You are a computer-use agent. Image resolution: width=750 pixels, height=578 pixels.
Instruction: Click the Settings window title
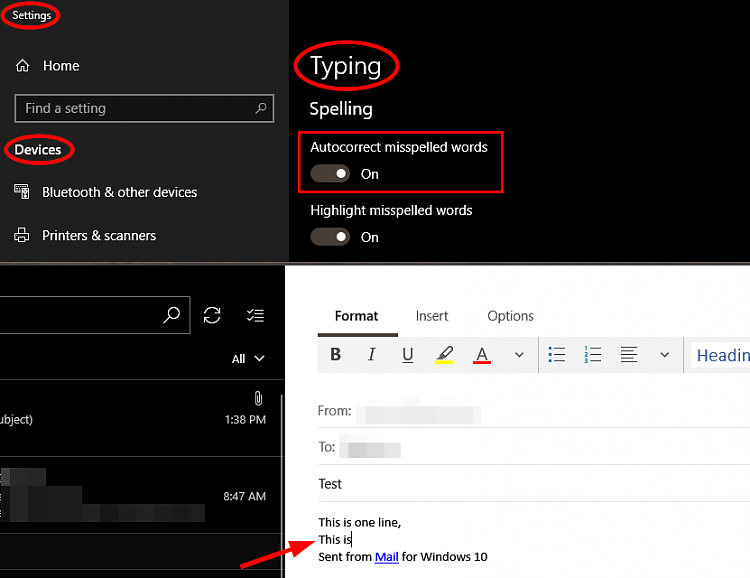click(x=32, y=15)
